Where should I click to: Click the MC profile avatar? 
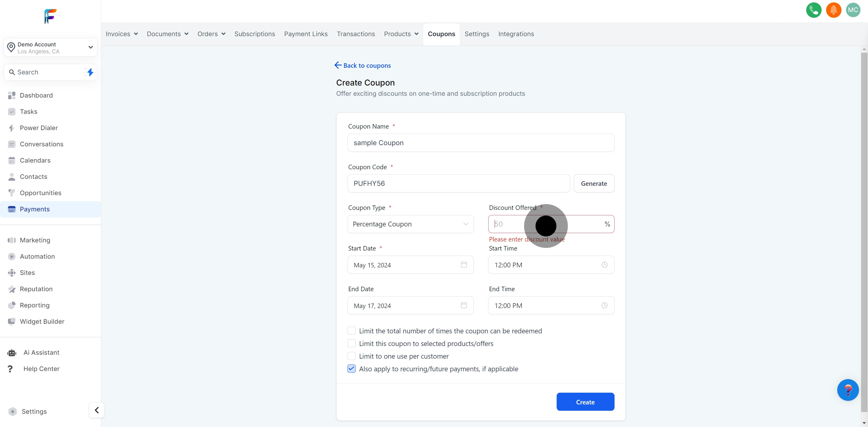[853, 10]
